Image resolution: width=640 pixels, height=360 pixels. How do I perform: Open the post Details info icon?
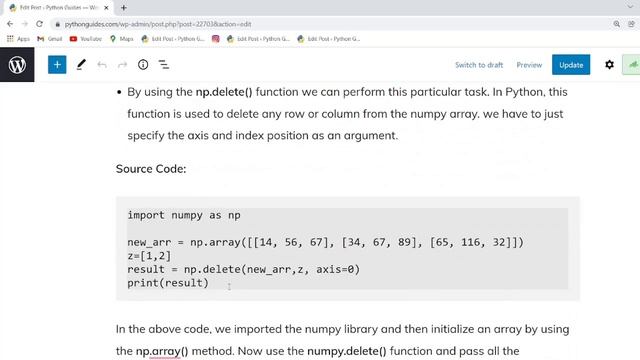[x=143, y=64]
